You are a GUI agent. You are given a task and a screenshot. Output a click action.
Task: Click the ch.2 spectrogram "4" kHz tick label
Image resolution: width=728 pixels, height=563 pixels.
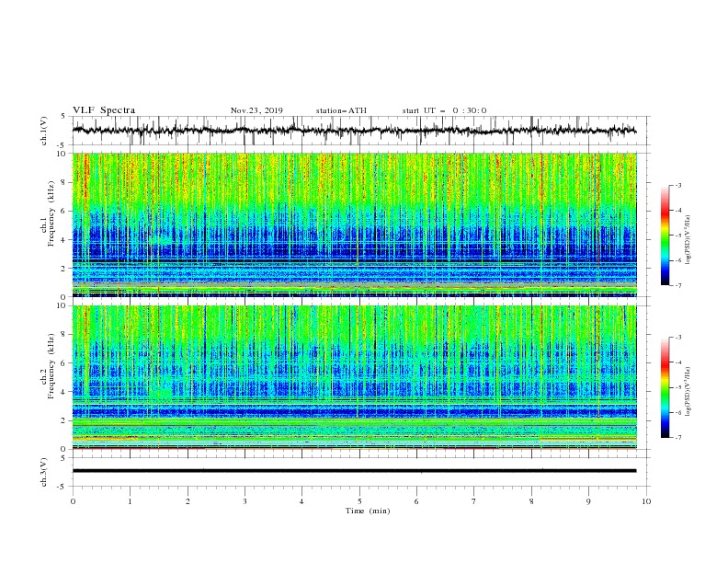64,392
